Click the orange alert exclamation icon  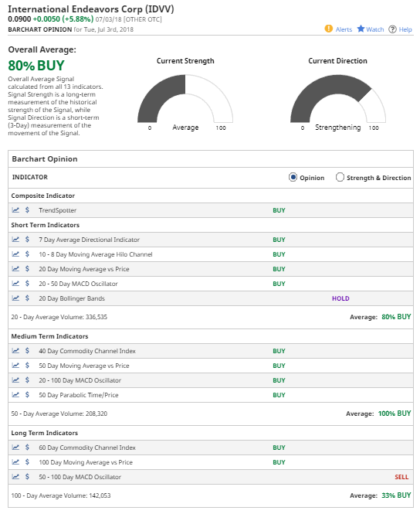pyautogui.click(x=329, y=29)
